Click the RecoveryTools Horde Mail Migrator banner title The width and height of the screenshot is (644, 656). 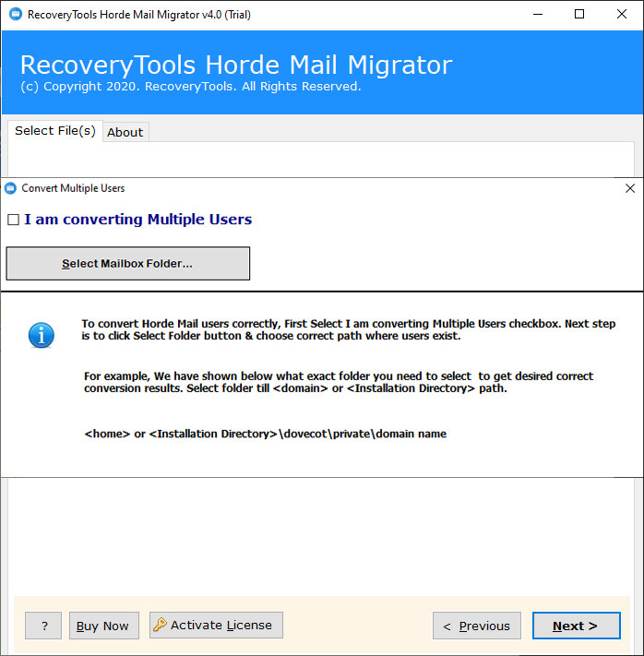[236, 65]
